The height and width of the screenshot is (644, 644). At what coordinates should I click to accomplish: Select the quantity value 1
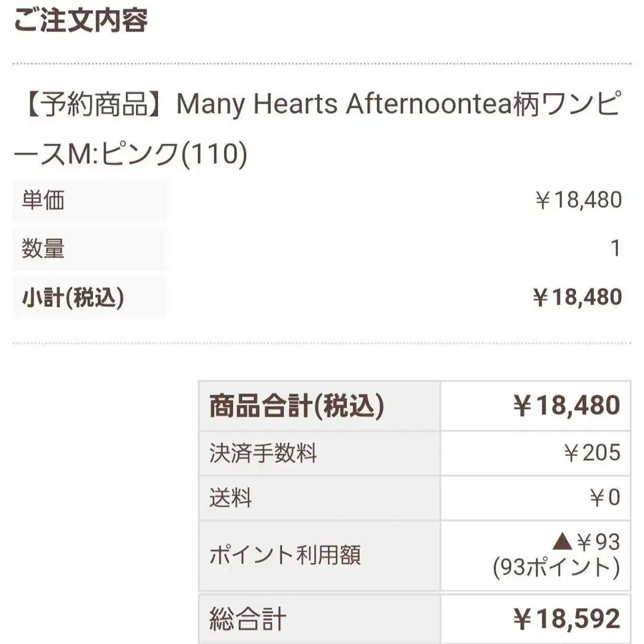pos(615,248)
